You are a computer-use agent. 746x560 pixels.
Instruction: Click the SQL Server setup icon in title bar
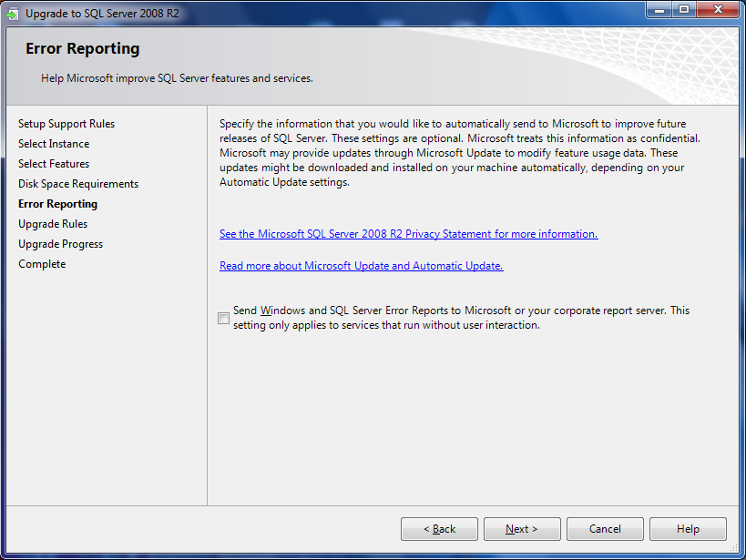(x=13, y=14)
